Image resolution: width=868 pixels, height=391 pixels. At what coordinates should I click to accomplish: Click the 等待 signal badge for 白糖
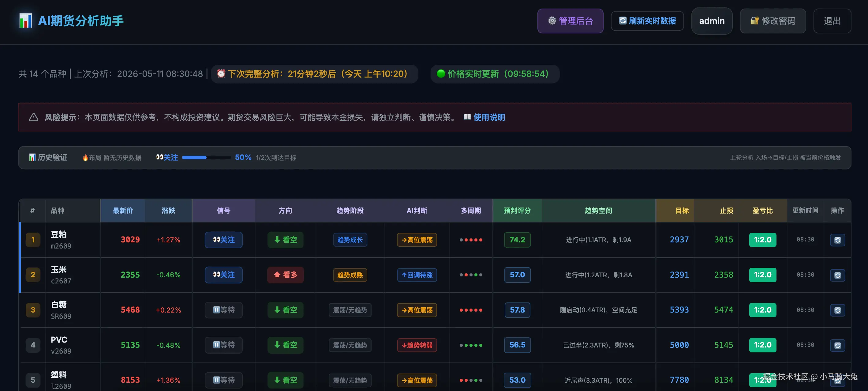[x=223, y=310]
